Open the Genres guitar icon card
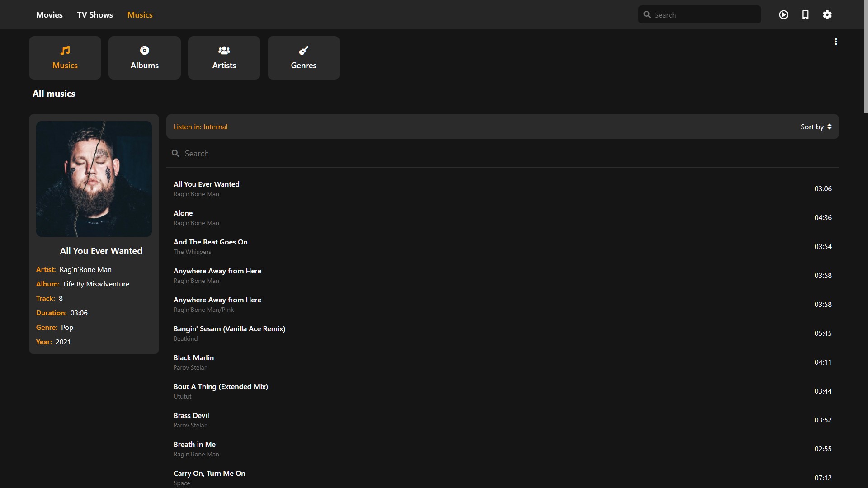Viewport: 868px width, 488px height. click(304, 58)
